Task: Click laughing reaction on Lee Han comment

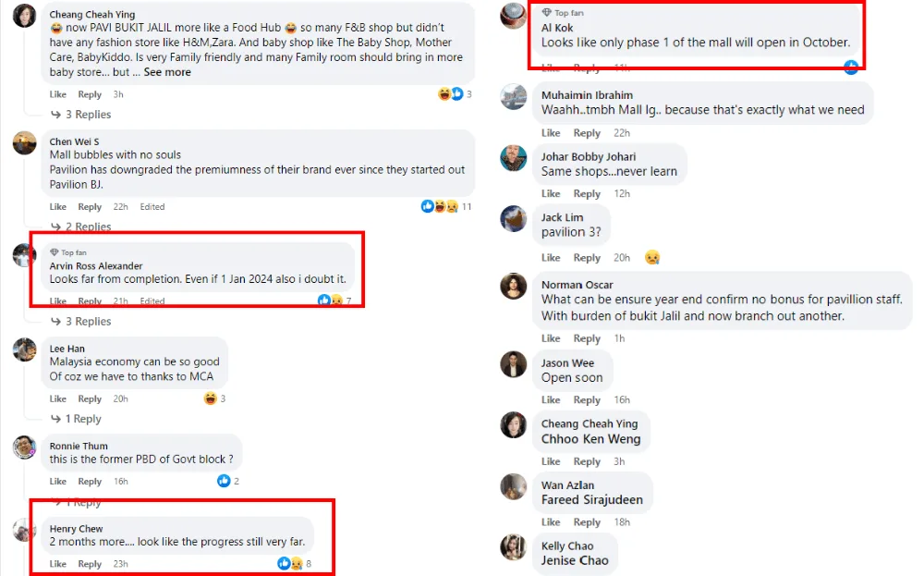Action: pyautogui.click(x=211, y=398)
